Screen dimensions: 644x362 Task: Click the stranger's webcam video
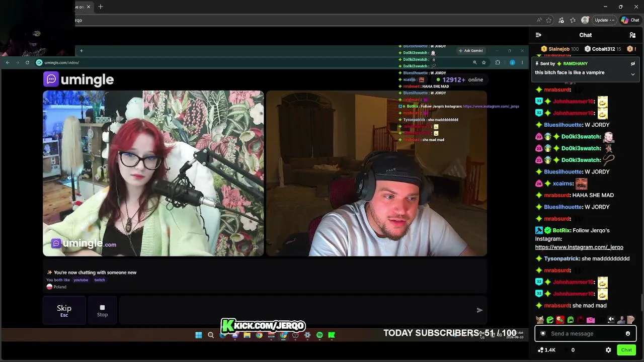[x=153, y=173]
